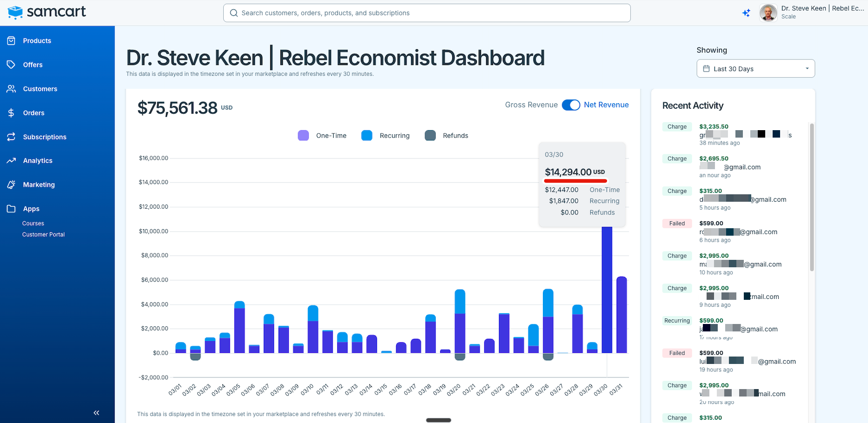
Task: Click the $75,561.38 total revenue figure
Action: click(x=178, y=108)
